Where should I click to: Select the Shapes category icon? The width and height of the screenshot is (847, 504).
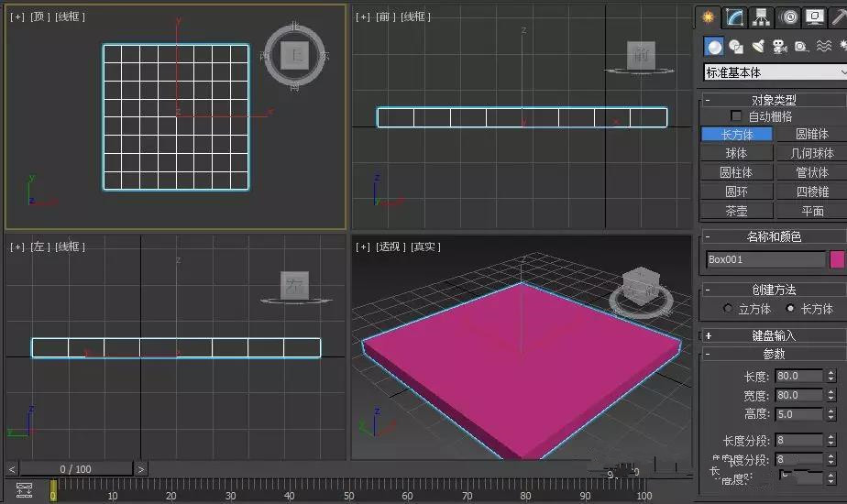[x=736, y=47]
